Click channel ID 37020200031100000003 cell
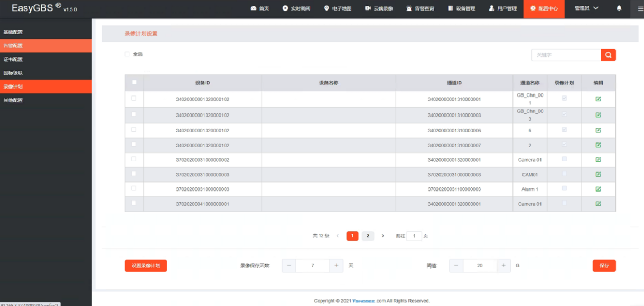The width and height of the screenshot is (644, 306). 454,189
